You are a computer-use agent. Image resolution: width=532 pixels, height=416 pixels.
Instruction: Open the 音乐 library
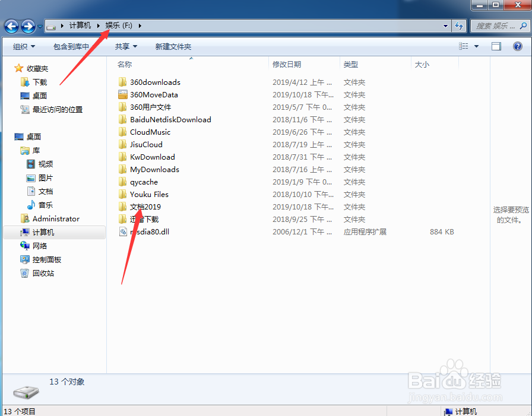pyautogui.click(x=46, y=205)
